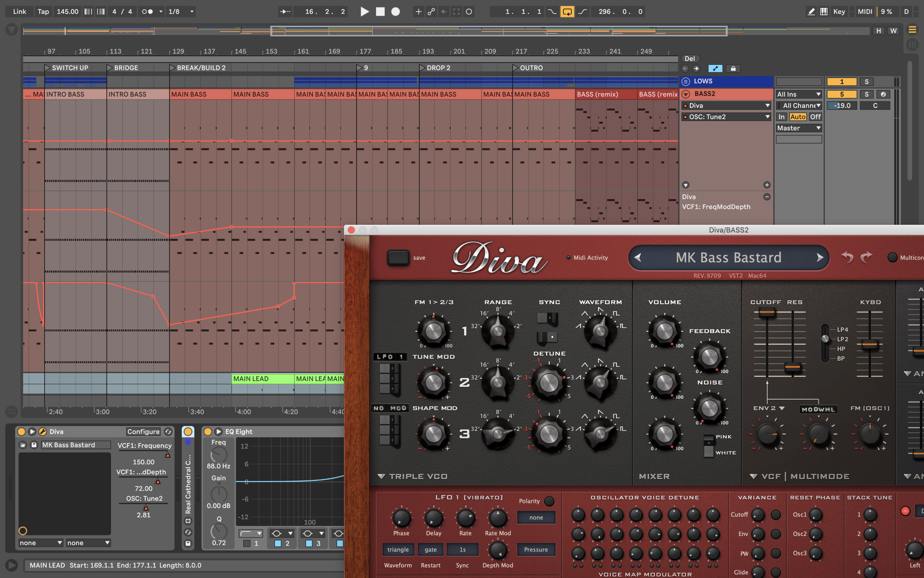Open the OSC: Tune2 parameter chooser

click(x=726, y=117)
